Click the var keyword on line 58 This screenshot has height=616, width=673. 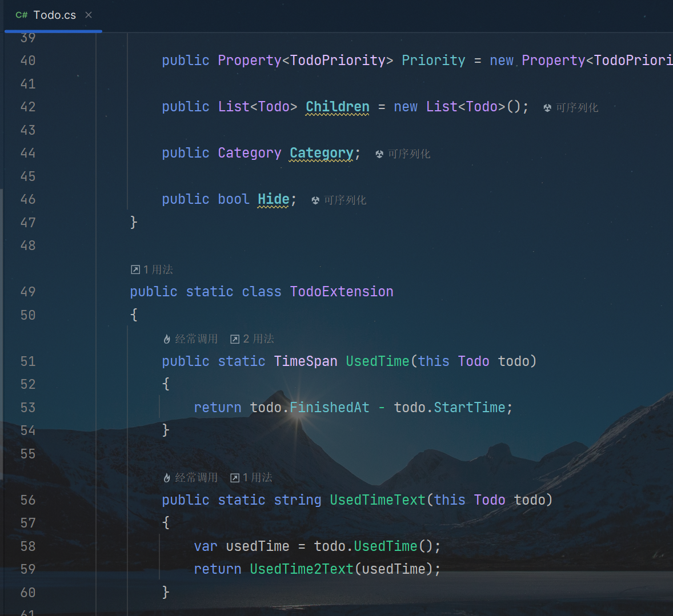206,546
